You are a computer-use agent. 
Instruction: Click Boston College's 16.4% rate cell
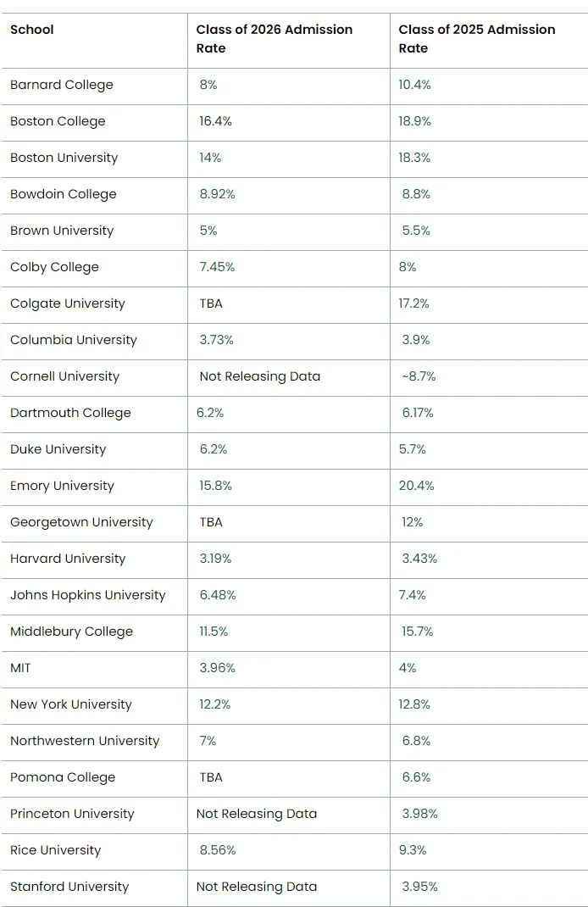[x=216, y=121]
